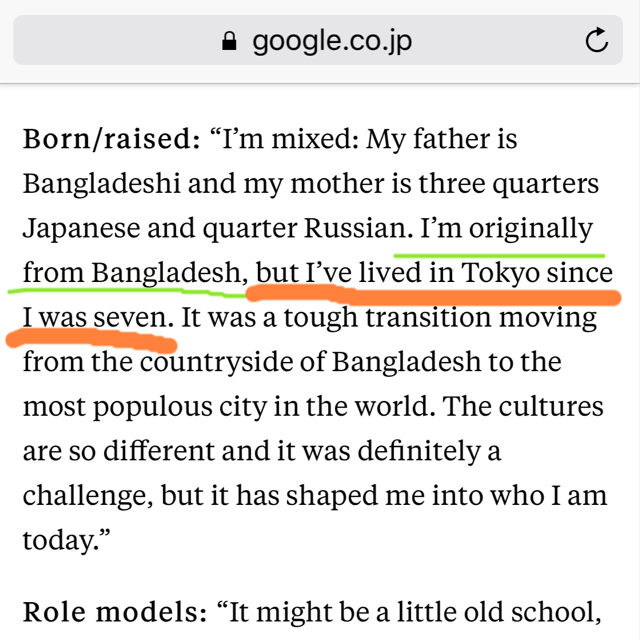Tap the closing word 'today.'

tap(61, 540)
